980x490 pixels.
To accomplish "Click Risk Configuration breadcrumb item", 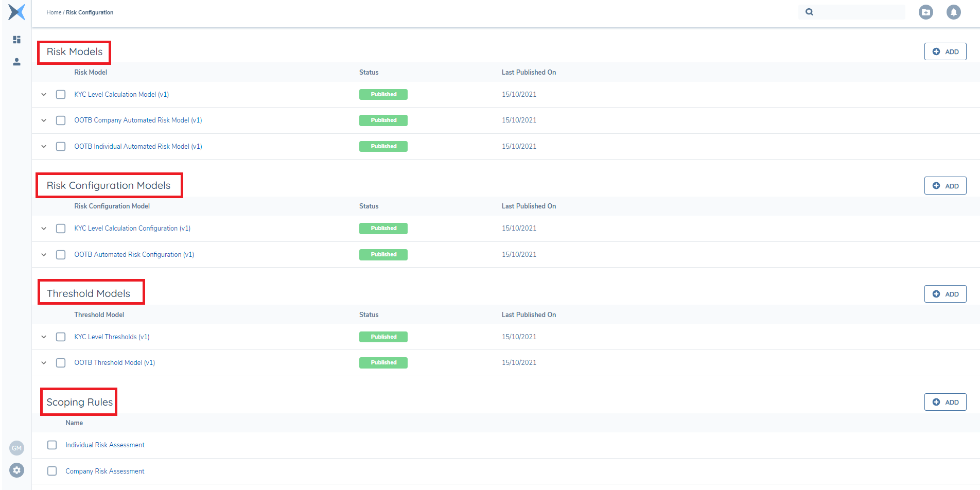I will coord(90,12).
